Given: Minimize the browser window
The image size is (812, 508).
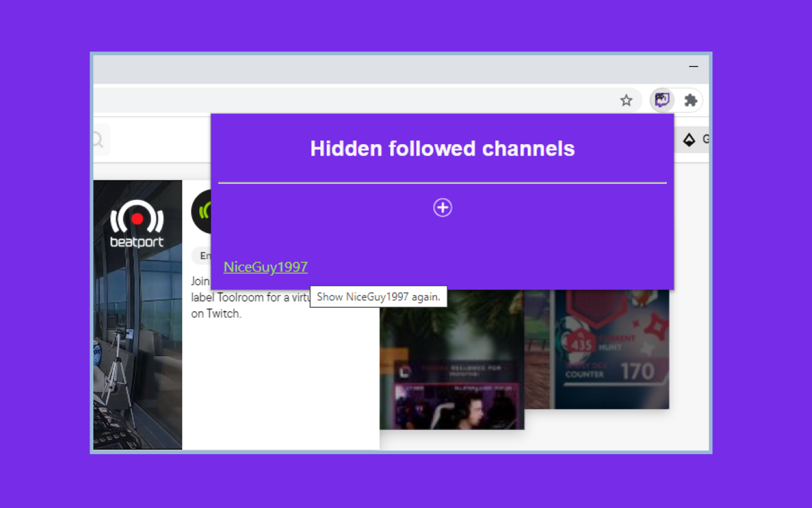Looking at the screenshot, I should (693, 67).
